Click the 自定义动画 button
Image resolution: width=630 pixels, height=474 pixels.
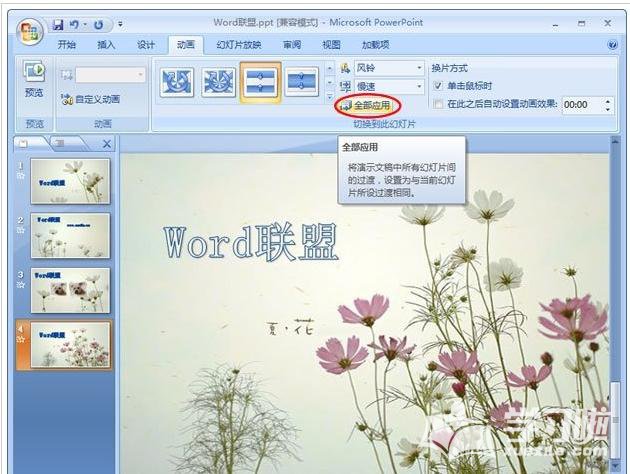click(x=90, y=99)
